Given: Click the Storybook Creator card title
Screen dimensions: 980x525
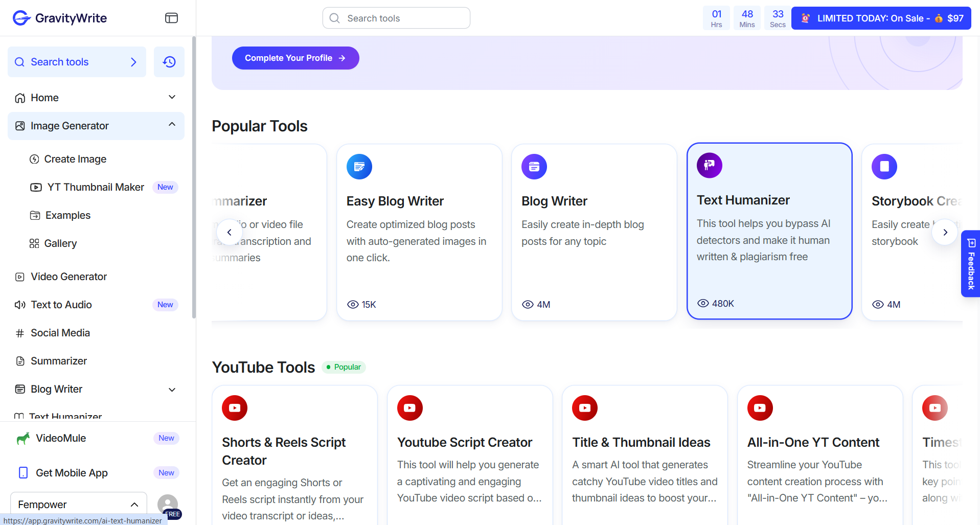Looking at the screenshot, I should pos(916,201).
